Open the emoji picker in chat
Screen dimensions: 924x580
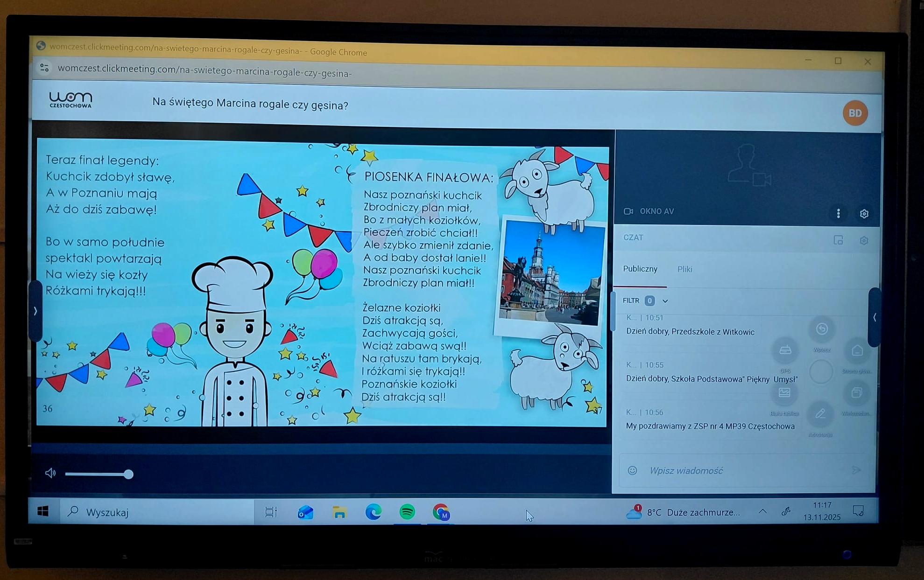tap(632, 470)
